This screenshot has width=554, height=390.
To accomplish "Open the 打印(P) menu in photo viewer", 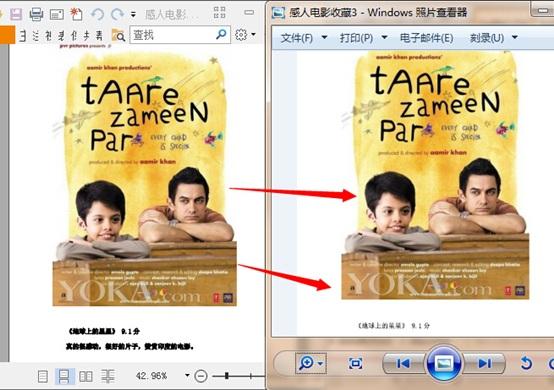I will click(356, 38).
